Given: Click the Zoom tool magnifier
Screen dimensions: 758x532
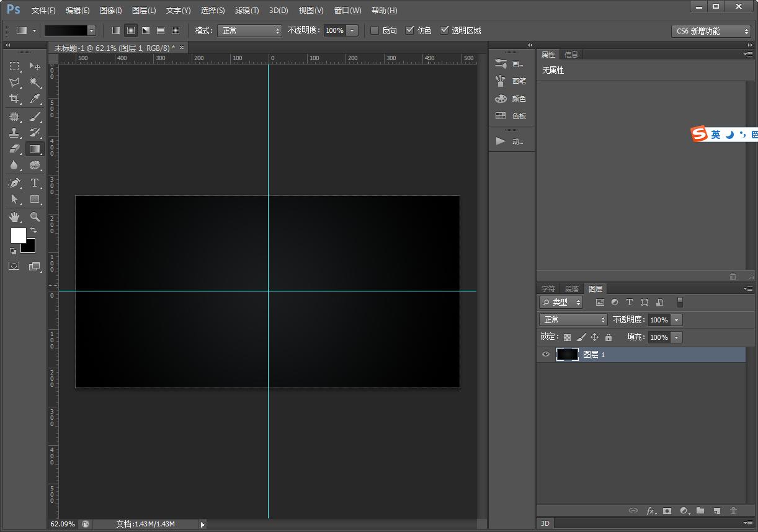Looking at the screenshot, I should click(x=35, y=217).
